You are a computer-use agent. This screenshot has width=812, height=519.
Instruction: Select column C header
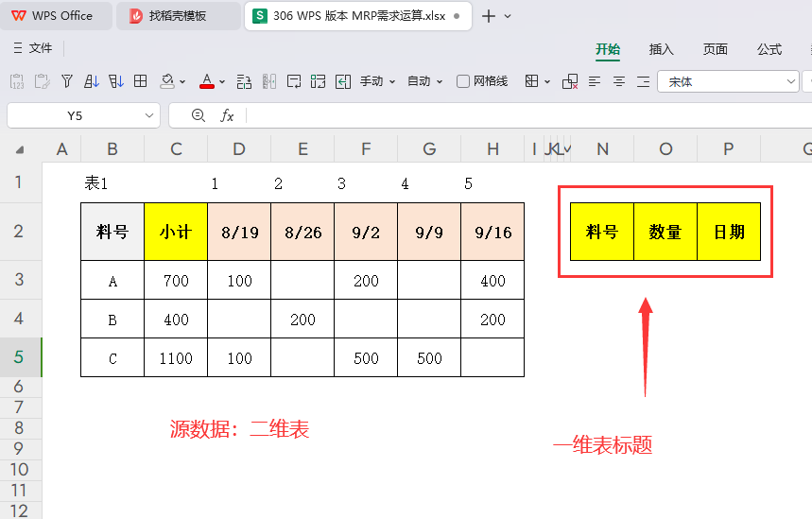[176, 149]
